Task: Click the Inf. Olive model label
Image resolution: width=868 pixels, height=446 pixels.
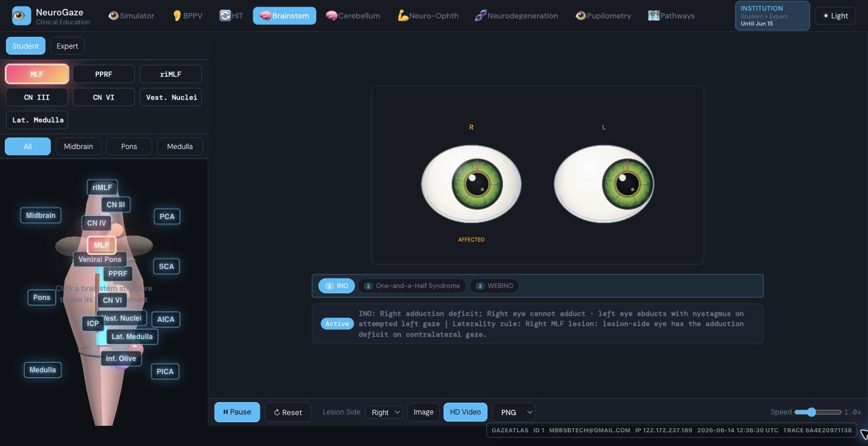Action: (121, 359)
